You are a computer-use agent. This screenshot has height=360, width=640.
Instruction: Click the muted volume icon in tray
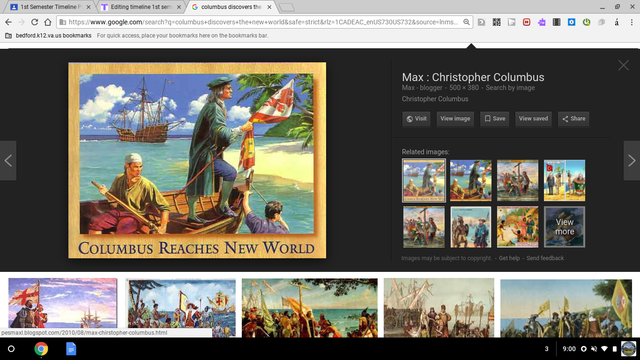594,349
